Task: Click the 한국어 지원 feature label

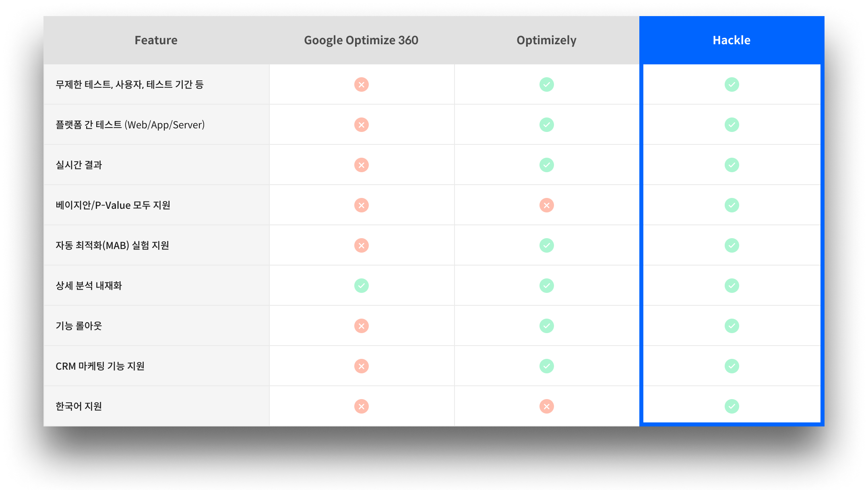Action: click(x=79, y=406)
